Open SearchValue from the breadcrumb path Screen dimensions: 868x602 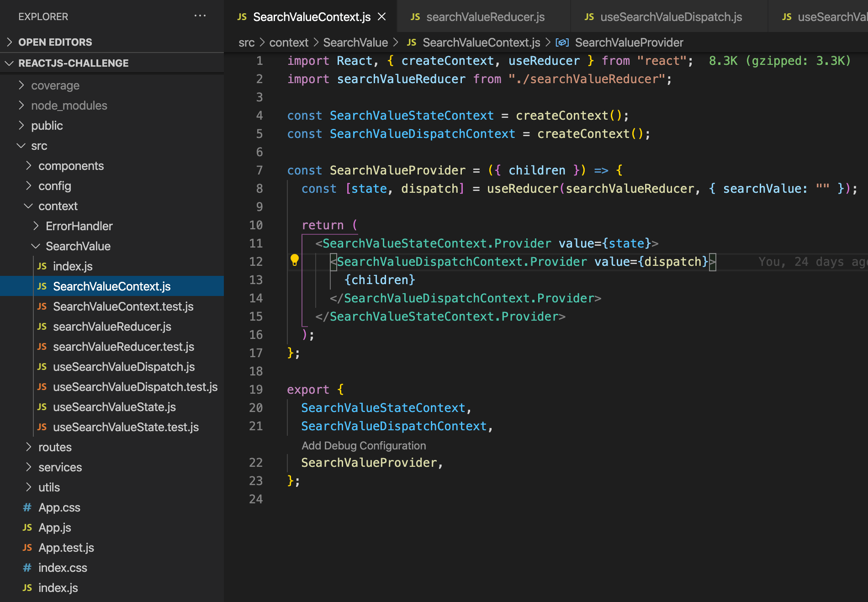355,42
